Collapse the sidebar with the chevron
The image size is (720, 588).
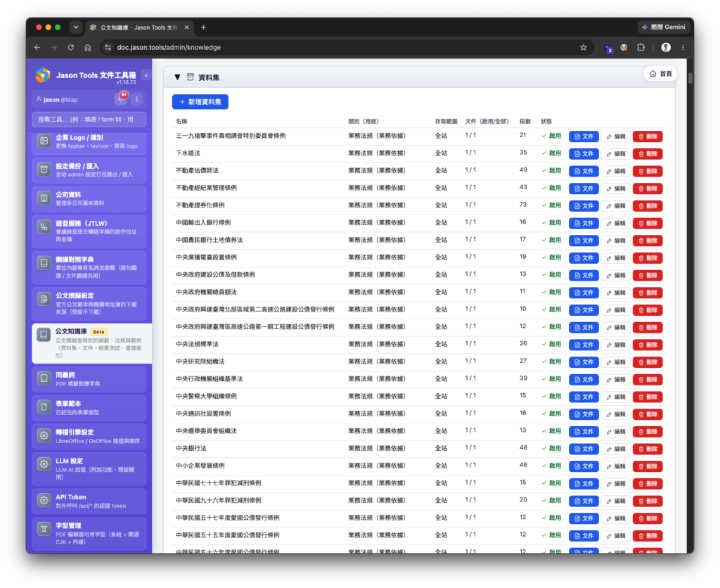click(146, 75)
